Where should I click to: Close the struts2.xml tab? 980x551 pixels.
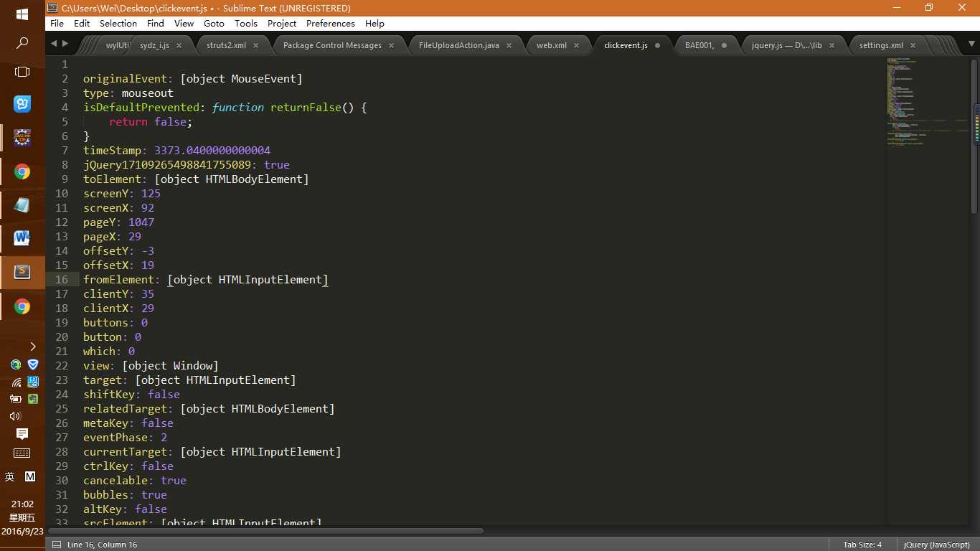point(256,45)
